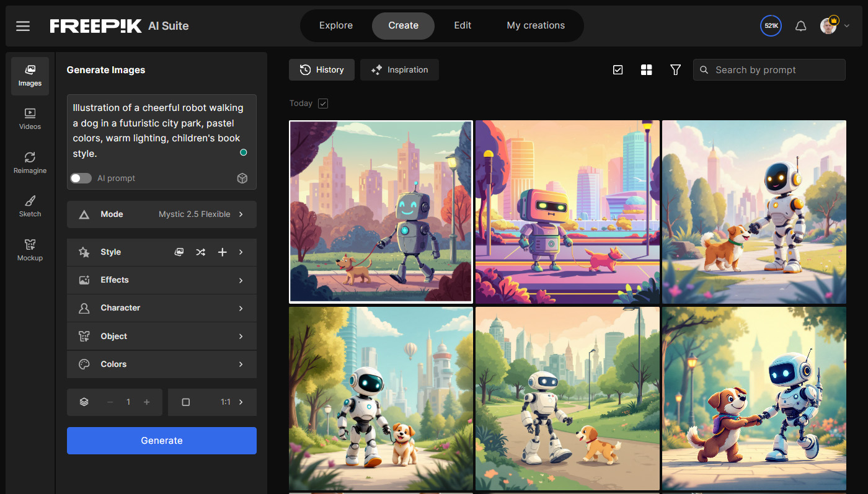This screenshot has height=494, width=868.
Task: Open the robot with hot air balloon image
Action: (381, 399)
